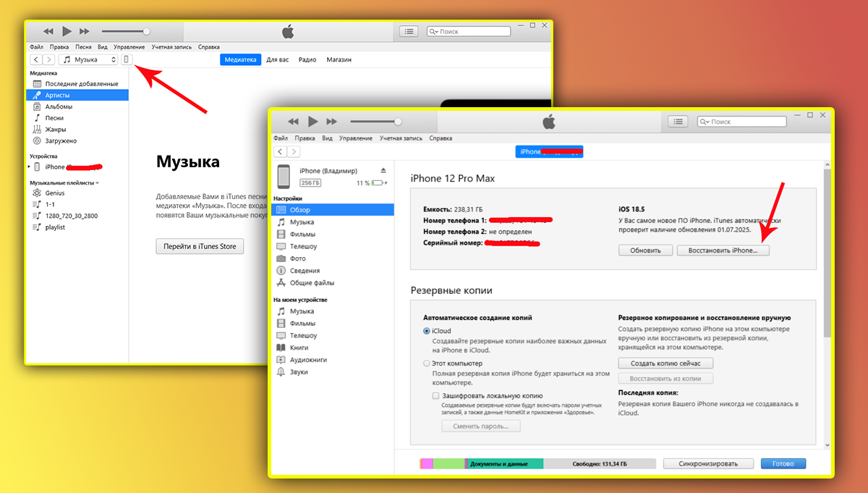Viewport: 868px width, 493px height.
Task: Switch to the Радио tab
Action: click(307, 59)
